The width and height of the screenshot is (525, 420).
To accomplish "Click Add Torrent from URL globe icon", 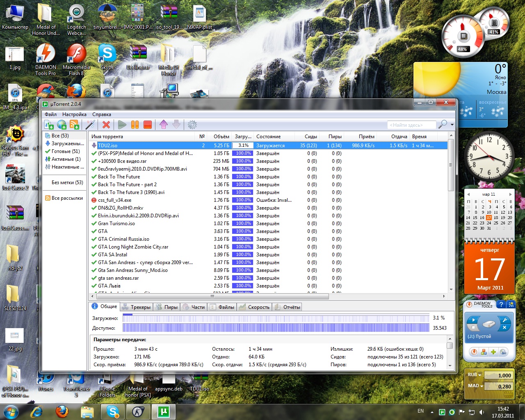I will [x=62, y=125].
